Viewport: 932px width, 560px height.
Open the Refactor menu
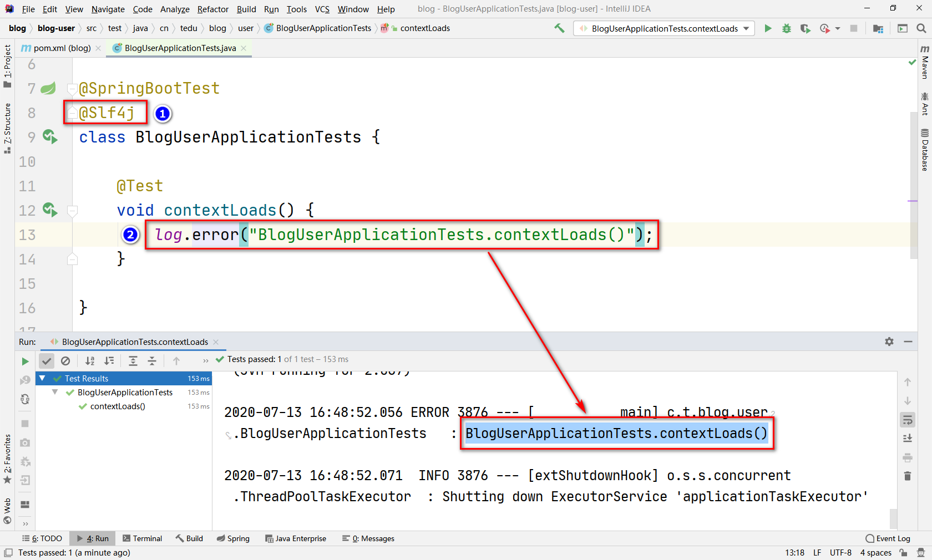click(213, 9)
